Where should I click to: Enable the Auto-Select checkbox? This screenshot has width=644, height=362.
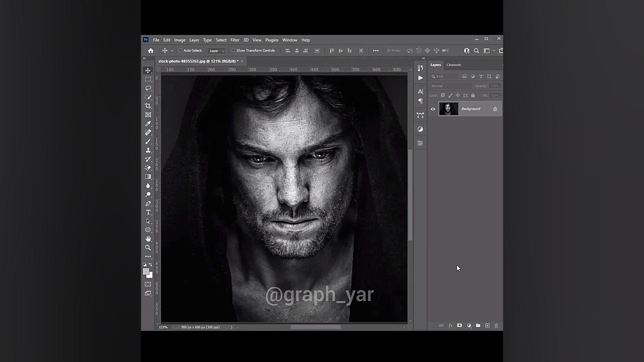pos(180,51)
